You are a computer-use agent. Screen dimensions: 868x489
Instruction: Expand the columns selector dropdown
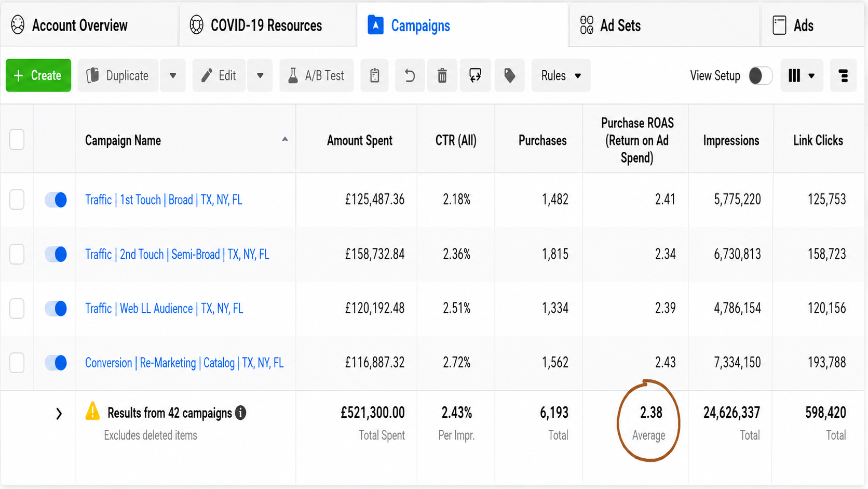tap(802, 76)
